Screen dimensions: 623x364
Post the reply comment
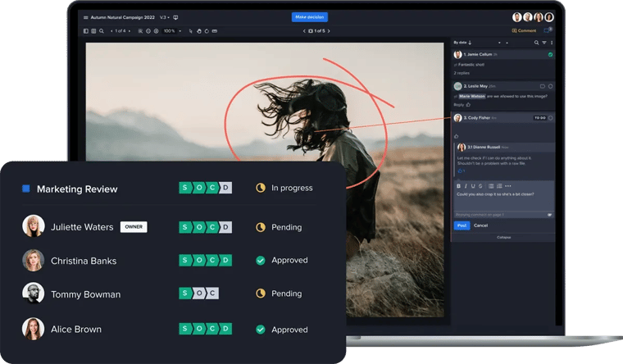[462, 225]
